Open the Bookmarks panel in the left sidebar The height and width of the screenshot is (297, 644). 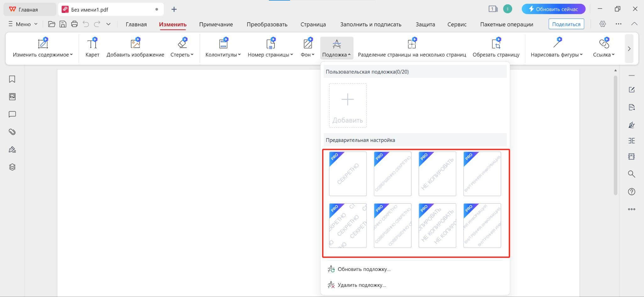coord(12,79)
